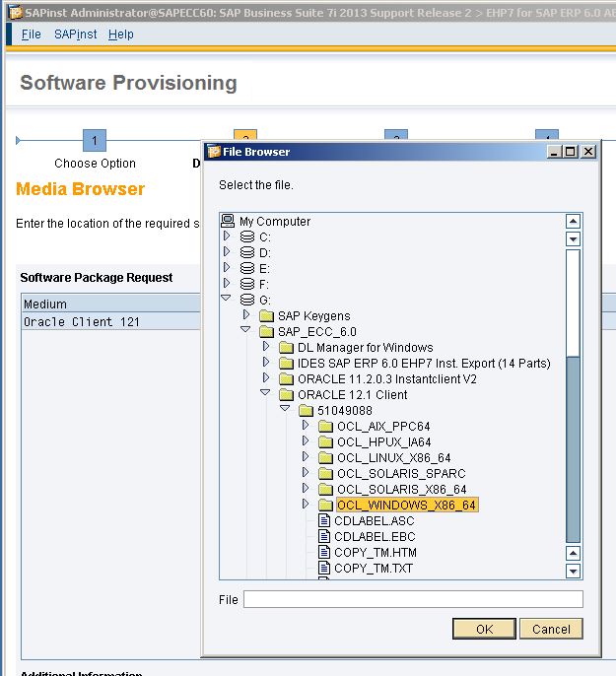The height and width of the screenshot is (676, 616).
Task: Expand the OCL_SOLARIS_X86_64 folder
Action: 306,488
